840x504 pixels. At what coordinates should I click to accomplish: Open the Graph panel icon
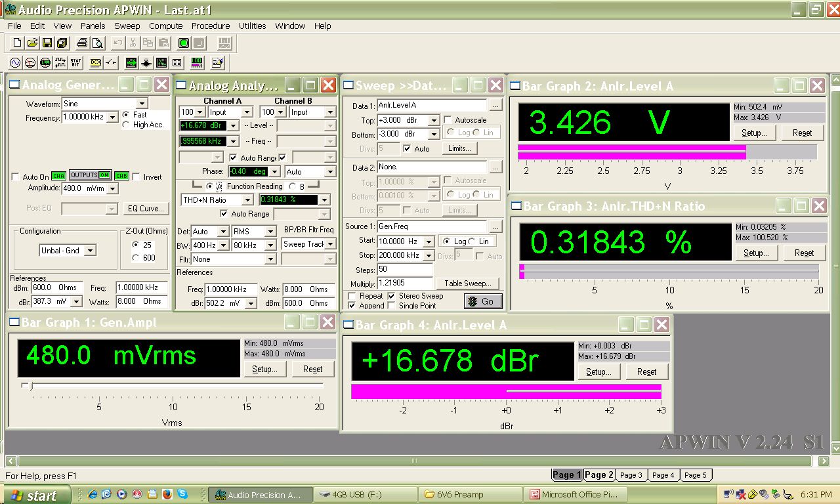(161, 63)
